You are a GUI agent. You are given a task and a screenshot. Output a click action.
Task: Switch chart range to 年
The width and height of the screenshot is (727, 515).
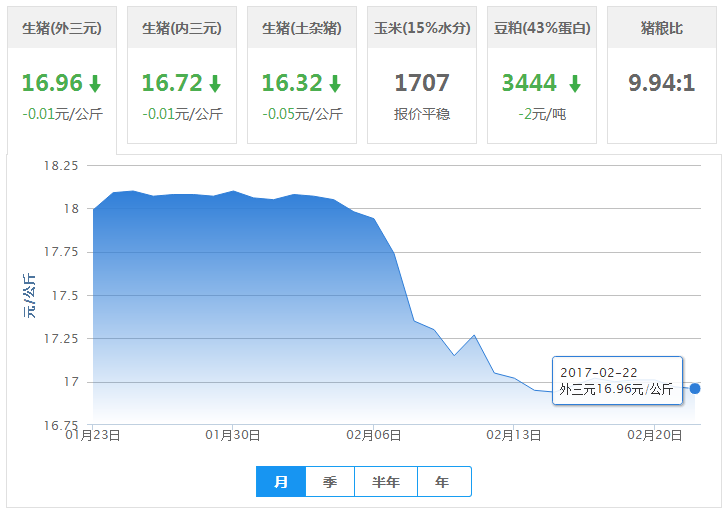442,482
